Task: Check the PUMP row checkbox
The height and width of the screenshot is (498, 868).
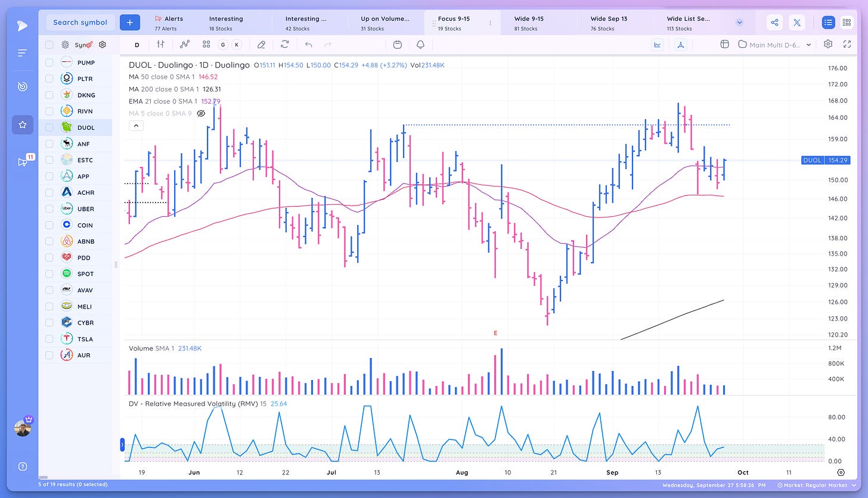Action: click(49, 63)
